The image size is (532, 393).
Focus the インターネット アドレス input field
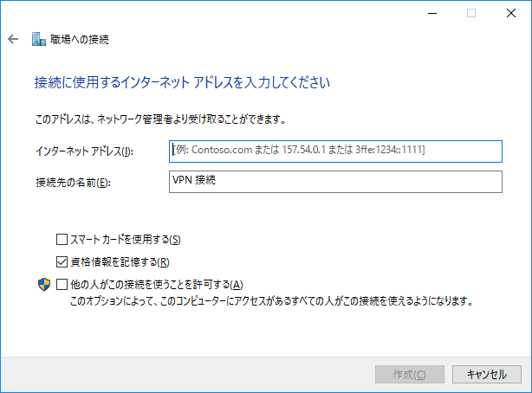(335, 151)
